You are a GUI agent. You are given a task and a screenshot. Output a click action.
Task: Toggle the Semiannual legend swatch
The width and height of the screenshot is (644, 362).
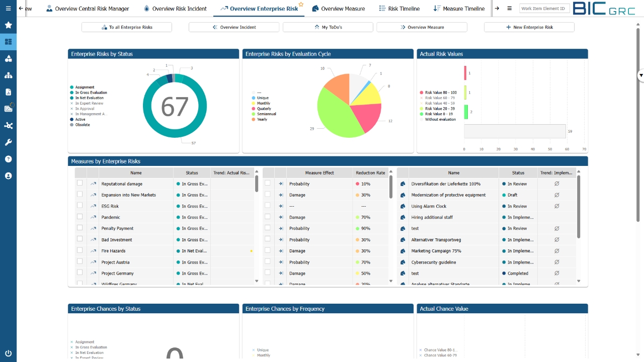tap(254, 114)
